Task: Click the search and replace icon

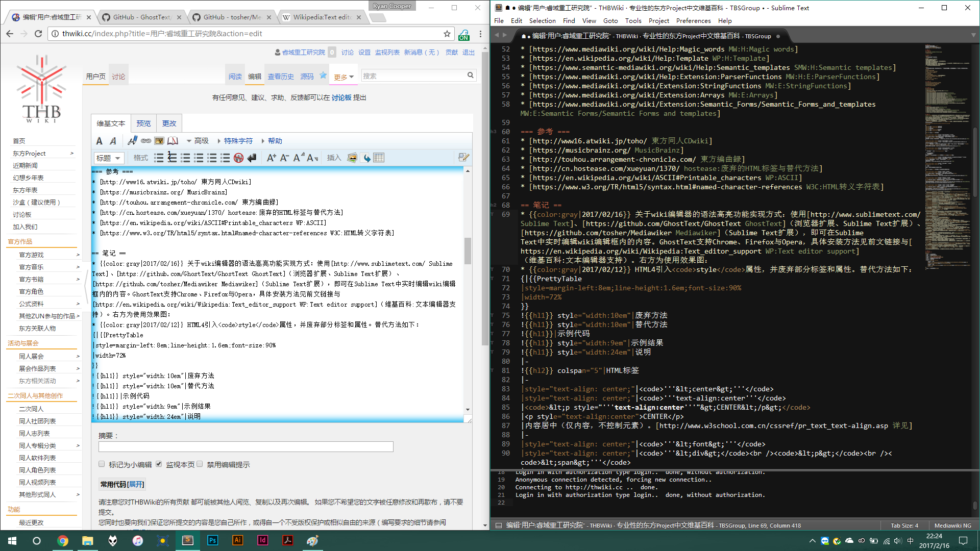Action: click(463, 157)
